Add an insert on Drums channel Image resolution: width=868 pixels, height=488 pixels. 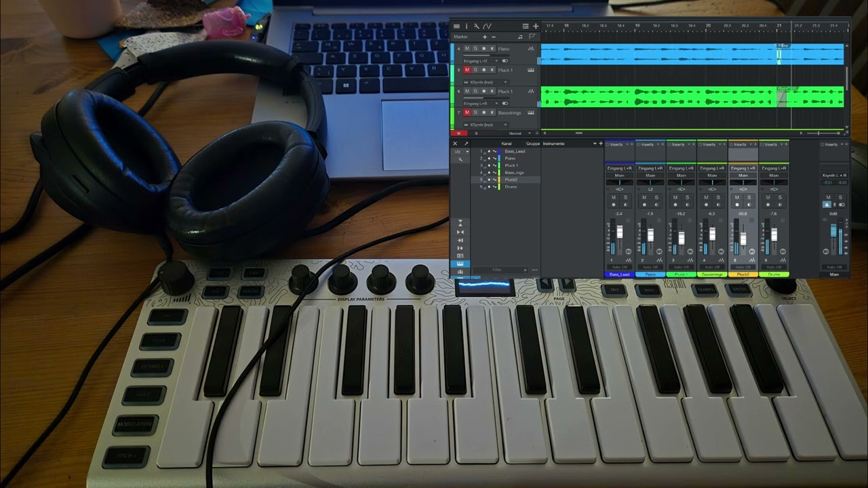click(787, 144)
